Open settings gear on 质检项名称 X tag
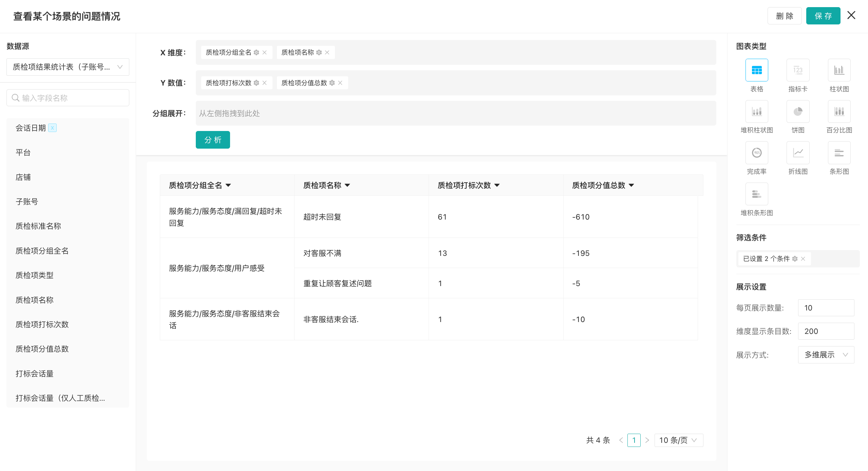The height and width of the screenshot is (471, 868). tap(319, 53)
